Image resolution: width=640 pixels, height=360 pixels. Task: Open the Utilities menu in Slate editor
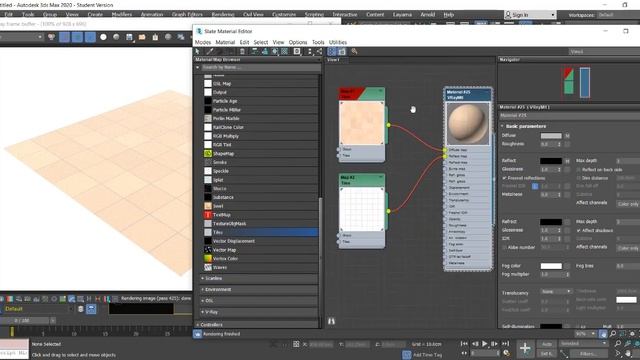pos(338,42)
